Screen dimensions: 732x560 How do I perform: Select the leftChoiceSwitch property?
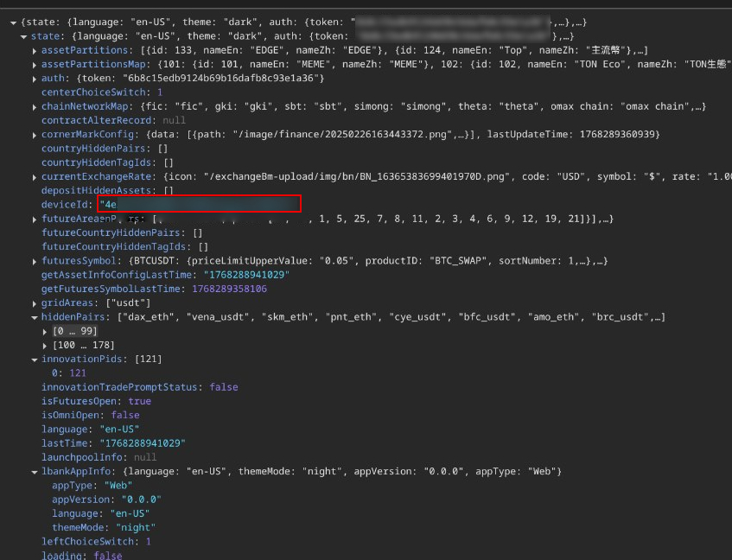96,541
